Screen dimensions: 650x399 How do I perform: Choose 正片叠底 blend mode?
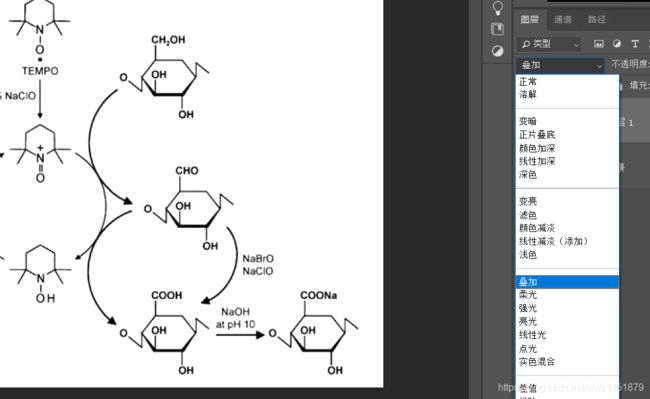[x=567, y=135]
